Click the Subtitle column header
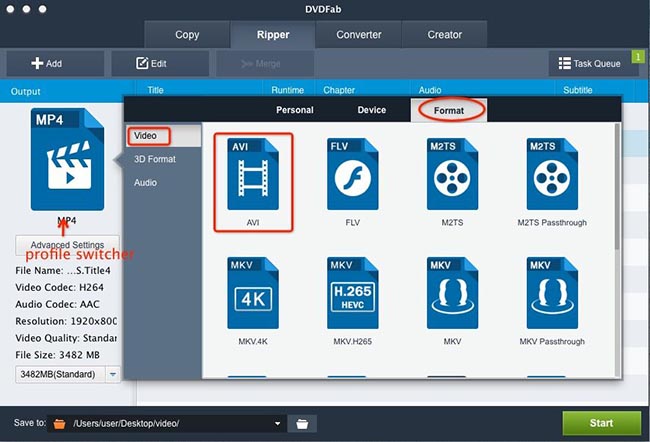The height and width of the screenshot is (442, 650). pyautogui.click(x=577, y=90)
